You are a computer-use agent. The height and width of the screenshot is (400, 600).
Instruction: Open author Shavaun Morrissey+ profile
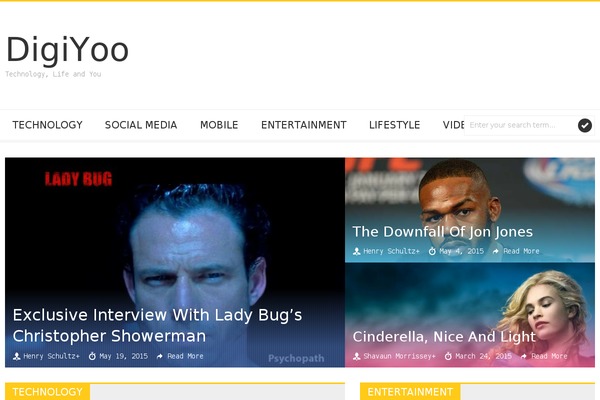point(399,356)
